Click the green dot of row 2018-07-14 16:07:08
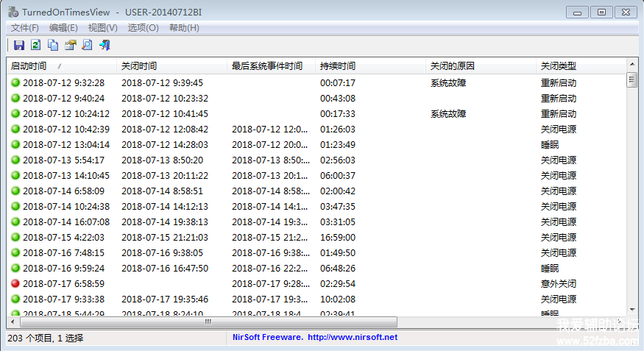Image resolution: width=644 pixels, height=351 pixels. 15,221
